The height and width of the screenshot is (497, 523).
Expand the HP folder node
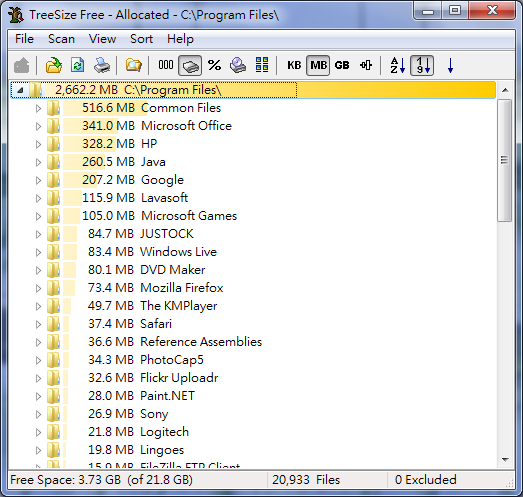[x=38, y=144]
